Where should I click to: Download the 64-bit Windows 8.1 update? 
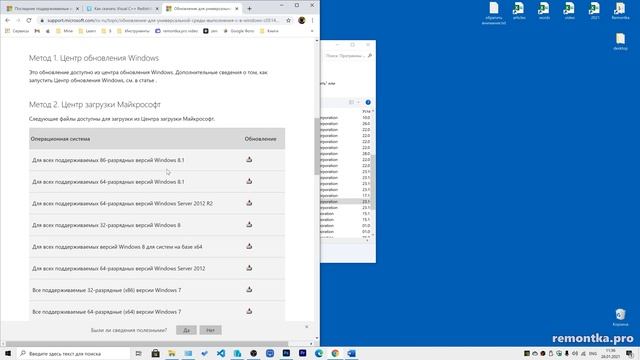click(x=249, y=181)
